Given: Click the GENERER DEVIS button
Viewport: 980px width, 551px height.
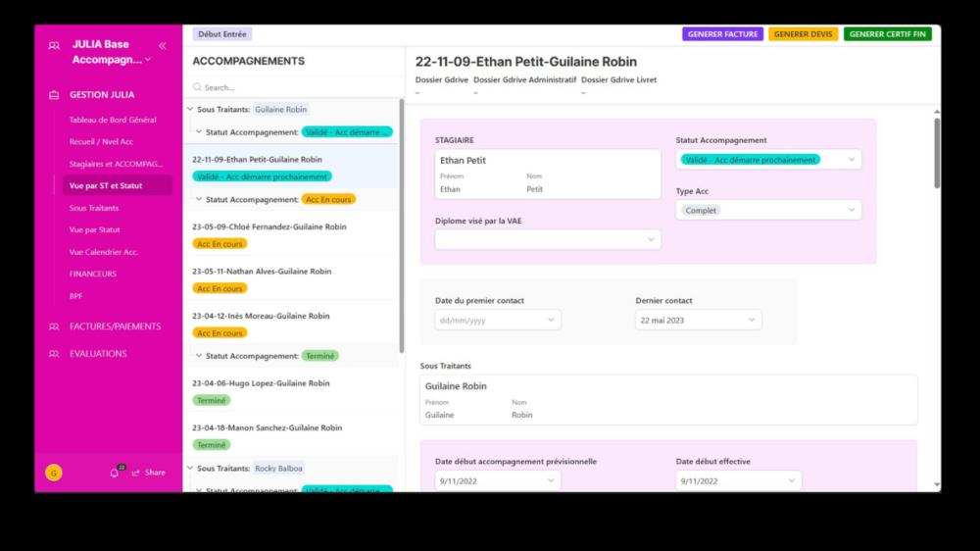Looking at the screenshot, I should pos(804,34).
